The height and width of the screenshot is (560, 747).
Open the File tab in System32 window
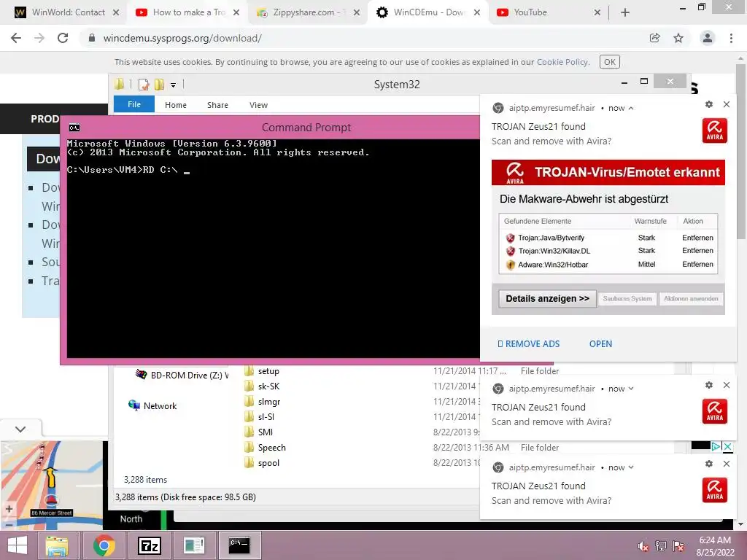(x=134, y=104)
